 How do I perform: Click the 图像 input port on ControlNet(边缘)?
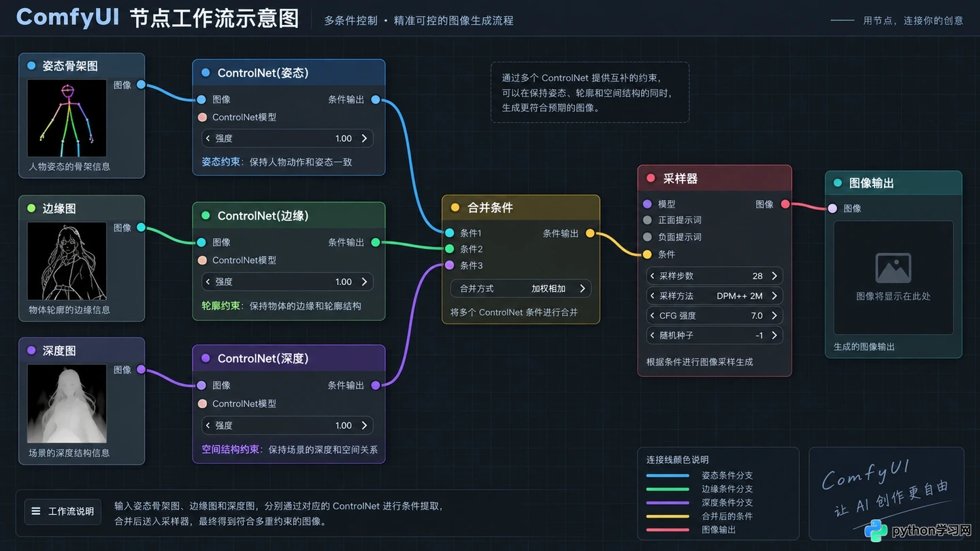click(201, 242)
